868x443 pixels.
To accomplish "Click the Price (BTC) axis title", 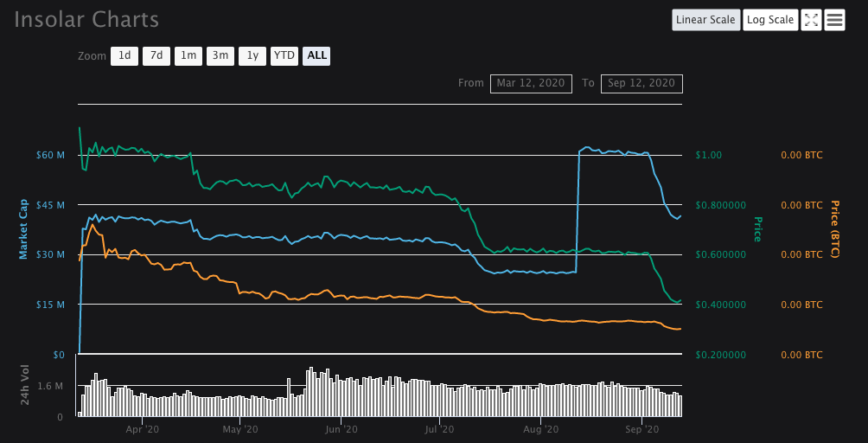I will [835, 229].
